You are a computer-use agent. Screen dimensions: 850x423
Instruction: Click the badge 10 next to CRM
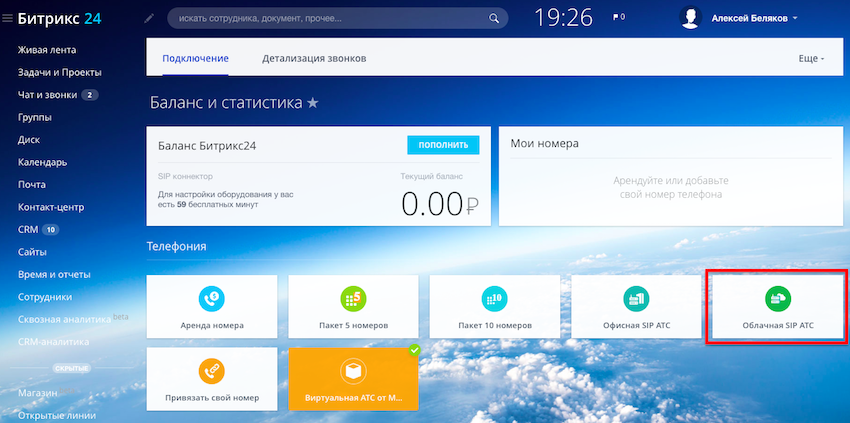pos(50,229)
